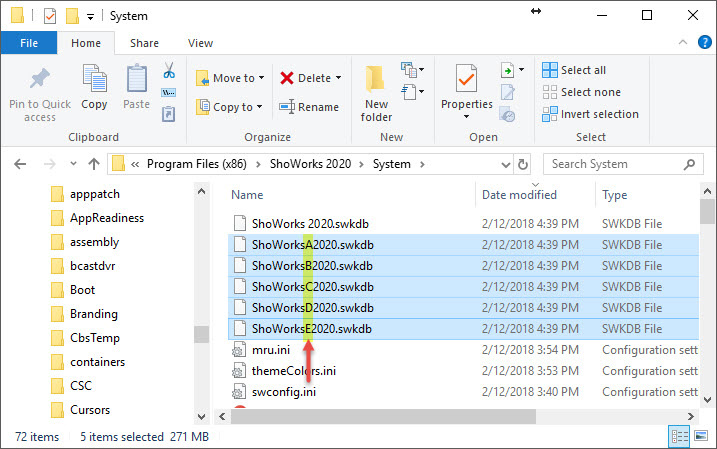Click the History icon in Open group
The width and height of the screenshot is (717, 449).
(x=507, y=114)
